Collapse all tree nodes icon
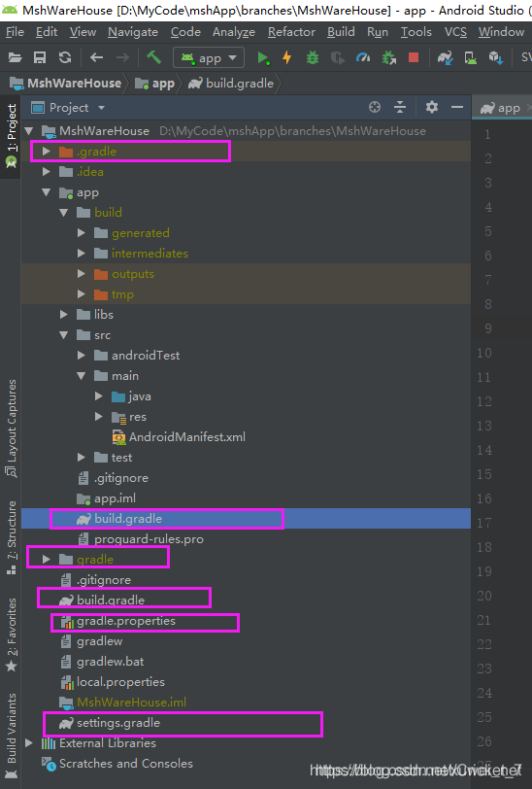 pyautogui.click(x=400, y=107)
